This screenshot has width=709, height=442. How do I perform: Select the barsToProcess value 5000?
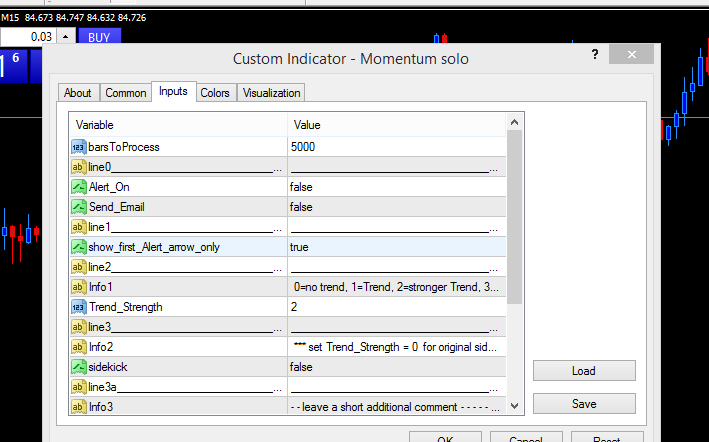pyautogui.click(x=303, y=147)
